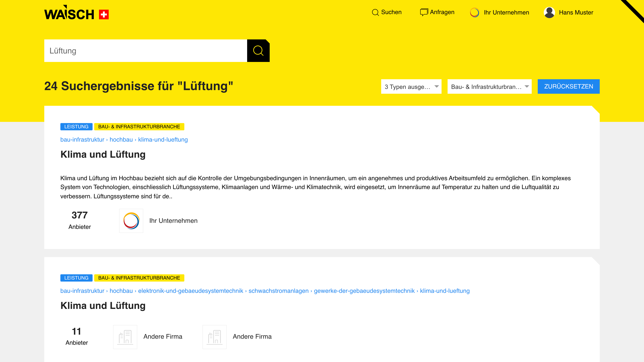The image size is (644, 362).
Task: Click the first 'Andere Firma' label
Action: (x=163, y=336)
